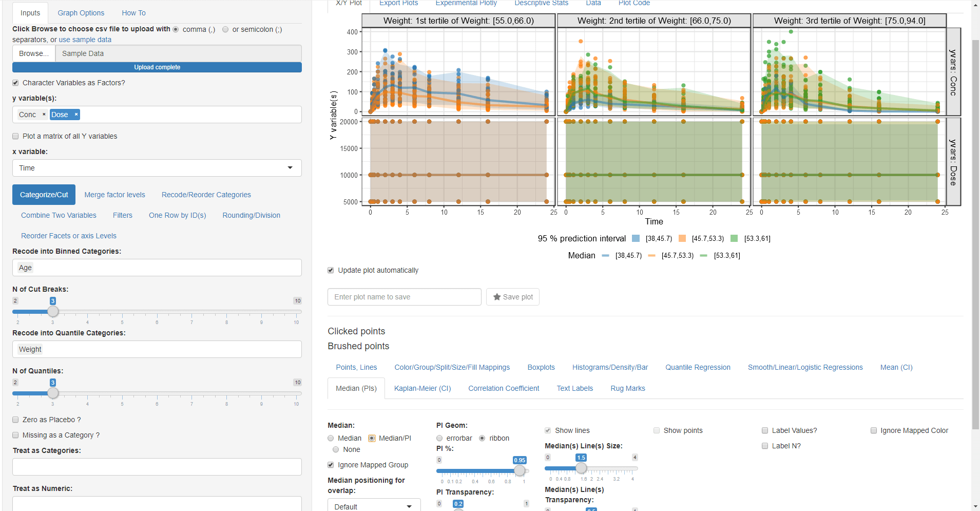Click the use sample data link

click(x=85, y=40)
